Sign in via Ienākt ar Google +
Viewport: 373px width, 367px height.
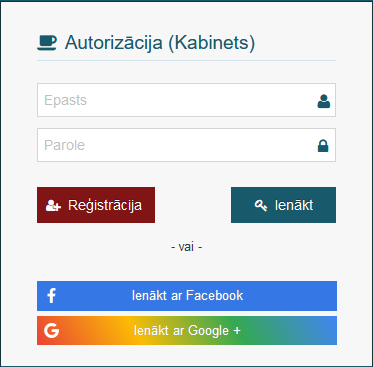click(x=187, y=330)
